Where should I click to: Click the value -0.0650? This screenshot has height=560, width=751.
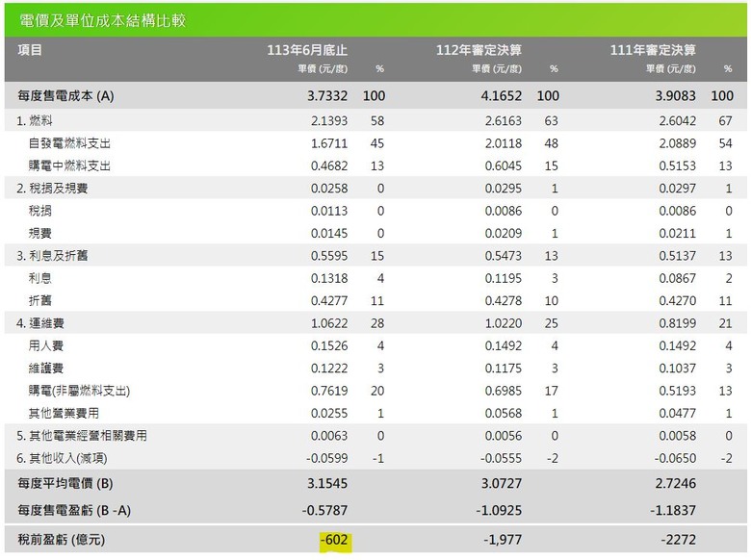click(675, 458)
